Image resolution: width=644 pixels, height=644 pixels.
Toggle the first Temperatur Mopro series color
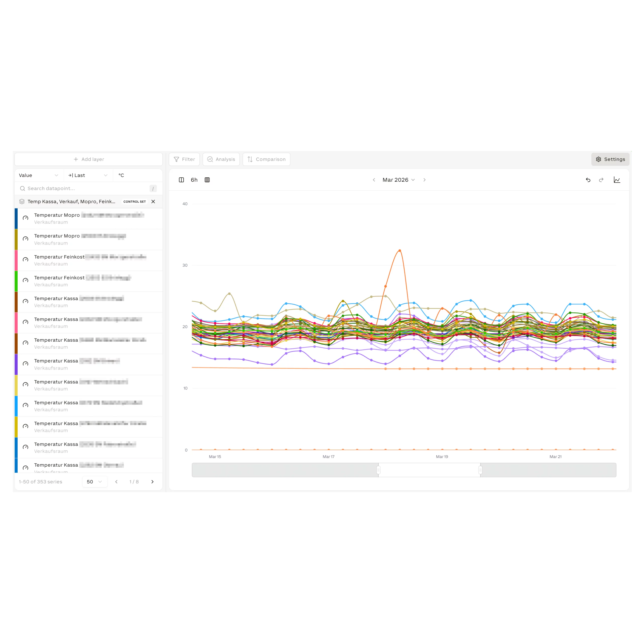[x=16, y=218]
